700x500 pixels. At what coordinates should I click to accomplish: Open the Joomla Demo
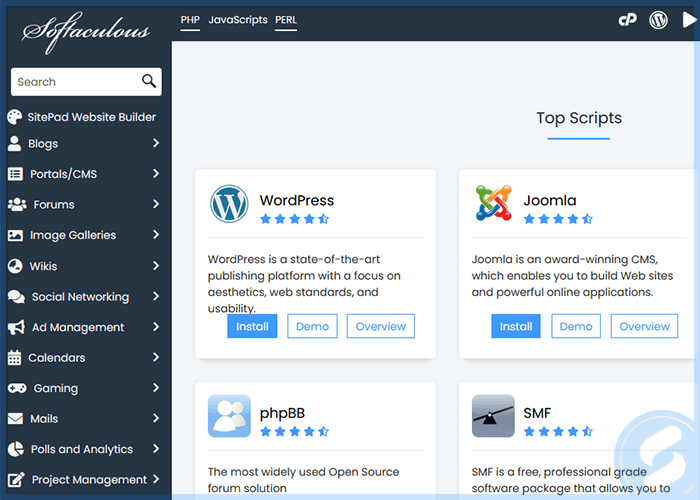click(x=576, y=326)
